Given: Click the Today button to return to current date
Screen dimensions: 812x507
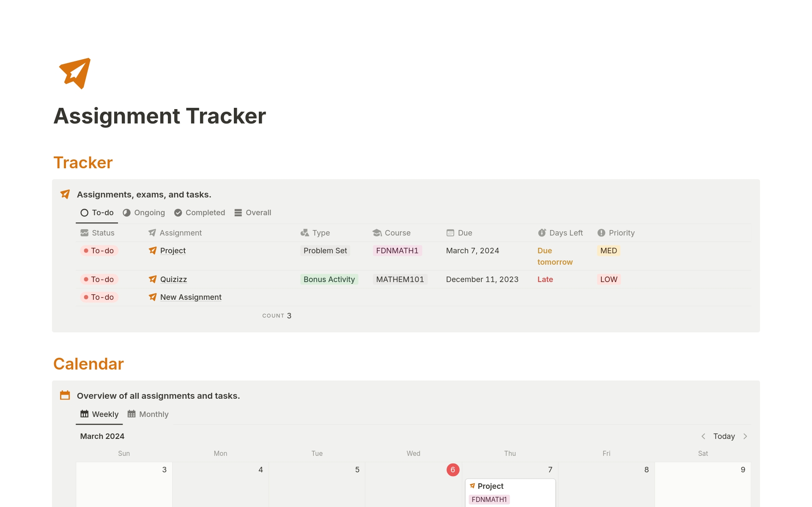Looking at the screenshot, I should pyautogui.click(x=724, y=436).
